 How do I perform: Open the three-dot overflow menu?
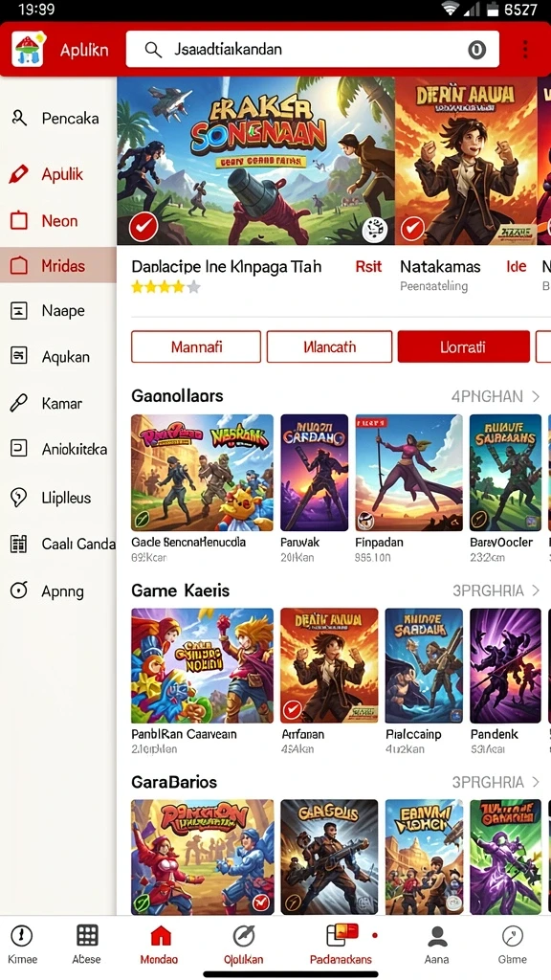(525, 49)
